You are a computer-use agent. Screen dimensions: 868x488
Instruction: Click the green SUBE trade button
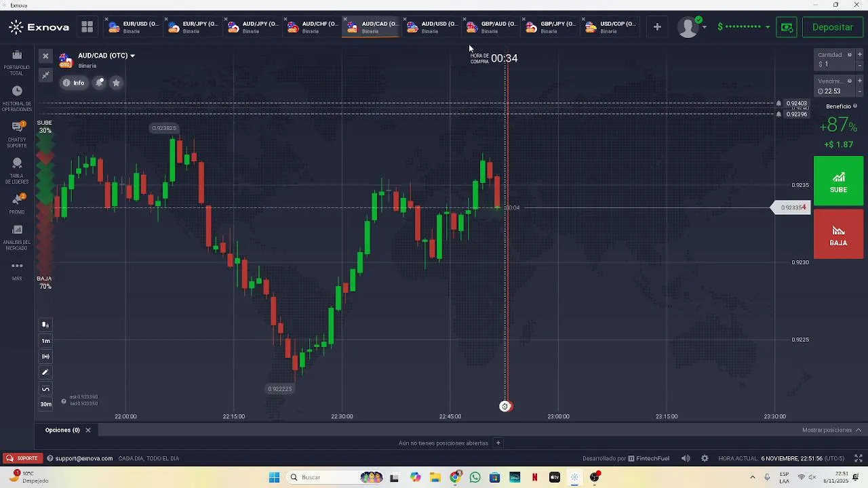click(x=839, y=181)
